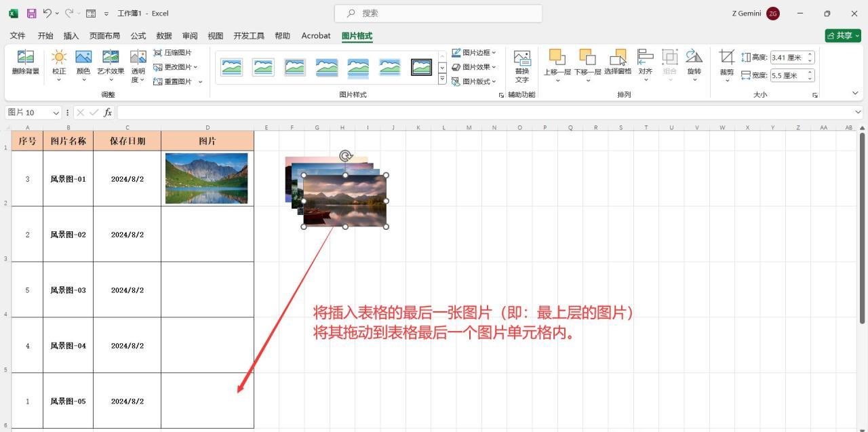This screenshot has height=432, width=868.
Task: Open the 透明度 transparency tool
Action: (138, 66)
